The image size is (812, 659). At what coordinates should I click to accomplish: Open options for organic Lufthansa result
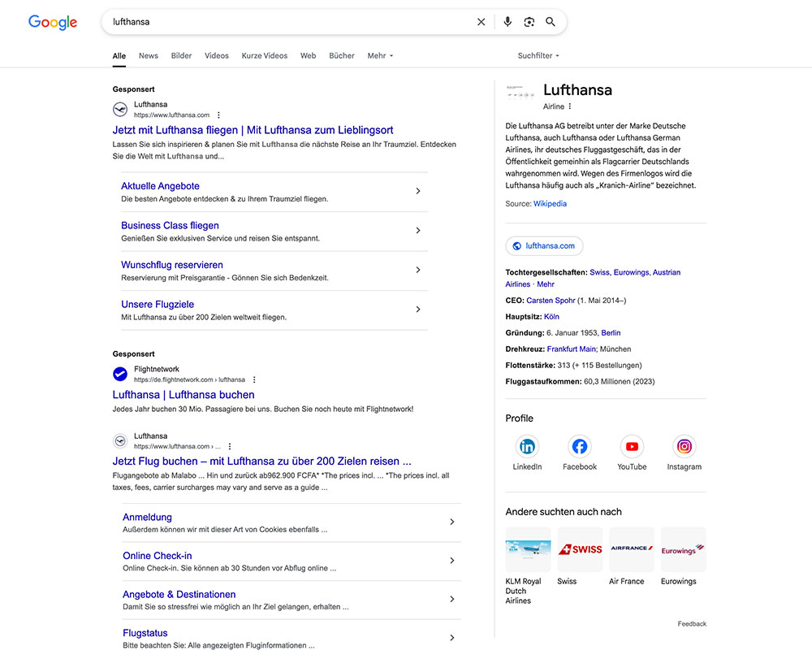tap(230, 447)
